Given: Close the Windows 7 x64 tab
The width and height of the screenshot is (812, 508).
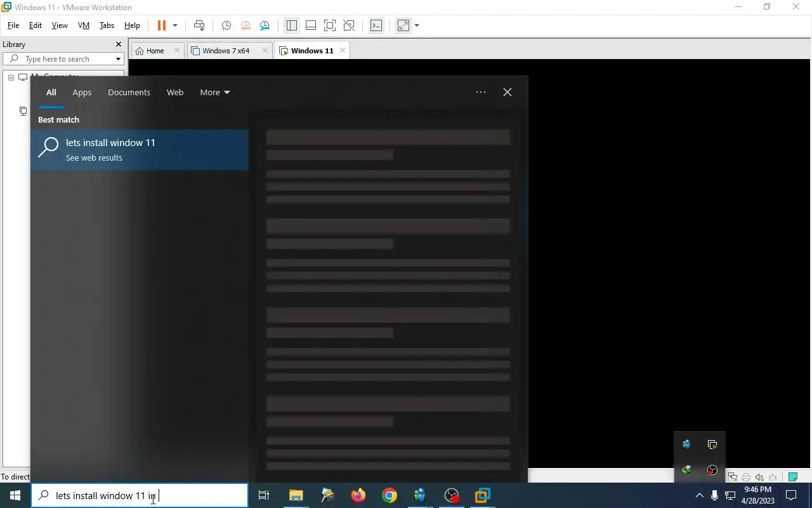Looking at the screenshot, I should pos(265,51).
